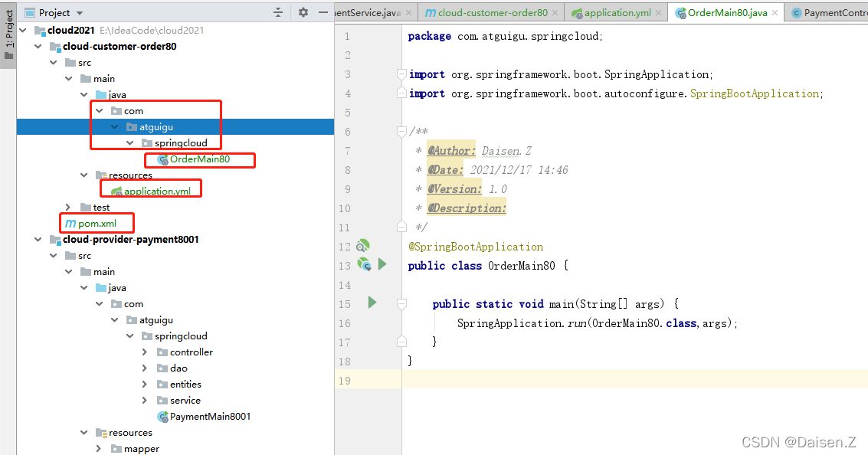Click the @Author tag in Javadoc

(451, 151)
